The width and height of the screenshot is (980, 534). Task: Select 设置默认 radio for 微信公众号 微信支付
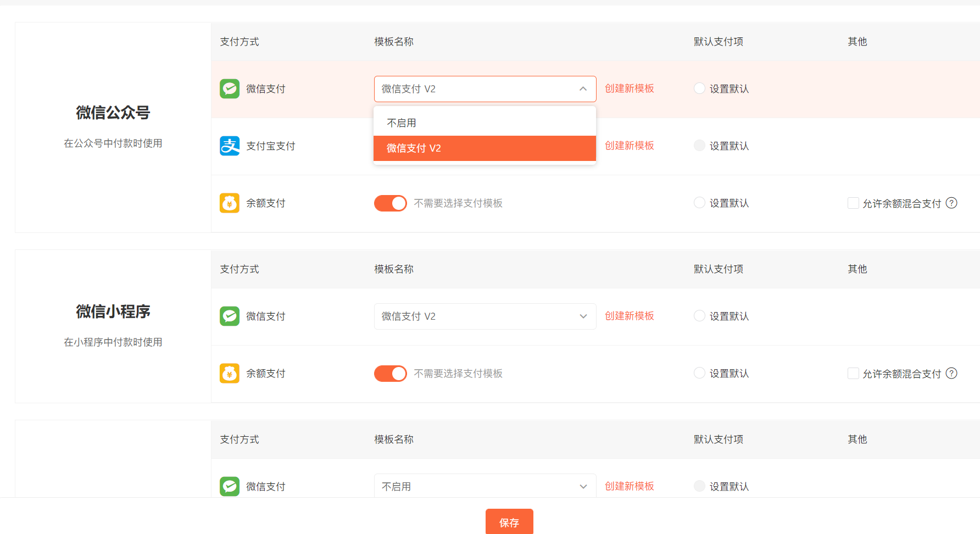coord(699,88)
